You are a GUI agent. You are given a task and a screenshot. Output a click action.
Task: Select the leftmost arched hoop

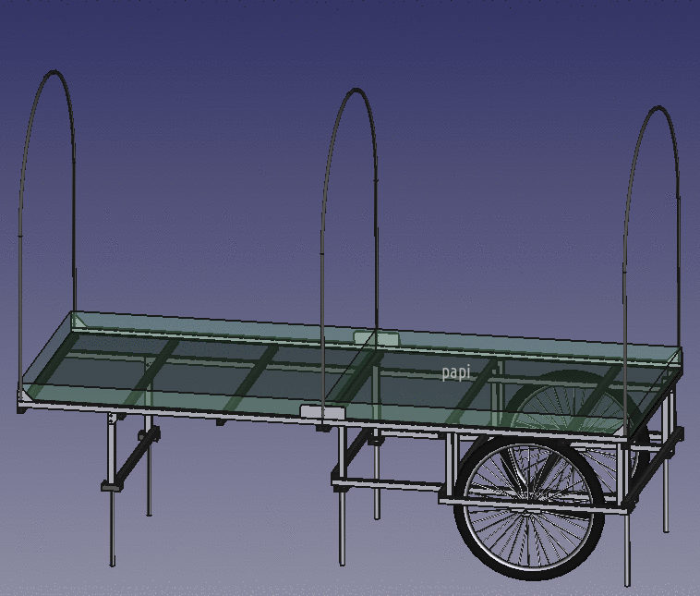tap(53, 74)
